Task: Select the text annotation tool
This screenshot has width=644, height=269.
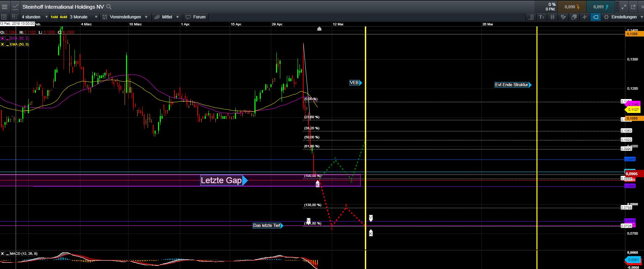Action: click(542, 17)
